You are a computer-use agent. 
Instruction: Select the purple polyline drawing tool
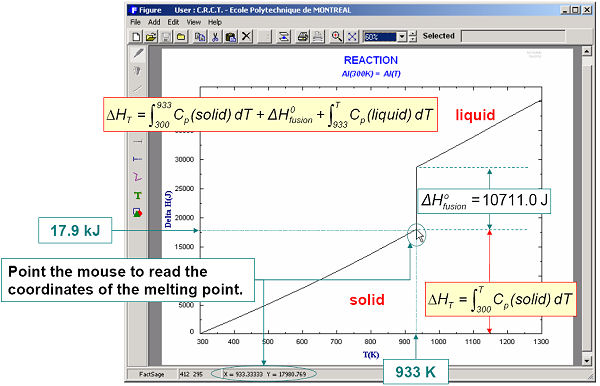138,177
